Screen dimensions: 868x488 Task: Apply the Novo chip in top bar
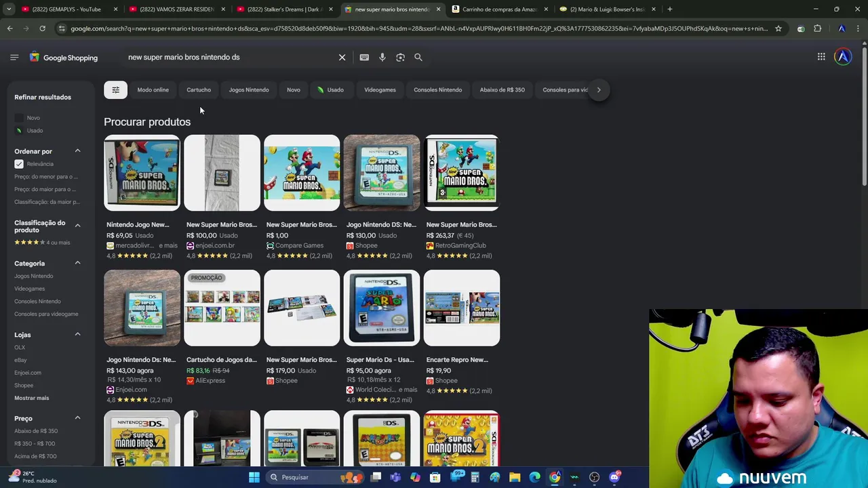pos(294,89)
